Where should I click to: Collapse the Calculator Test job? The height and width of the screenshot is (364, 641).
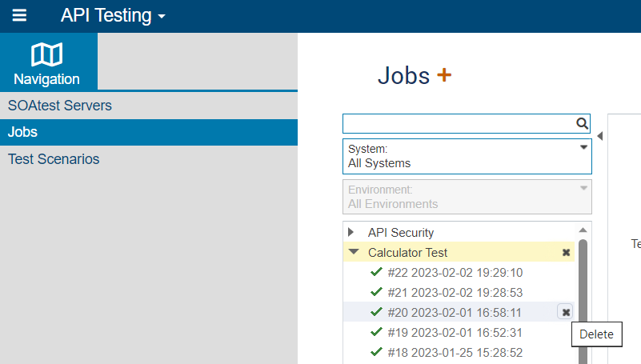[354, 252]
